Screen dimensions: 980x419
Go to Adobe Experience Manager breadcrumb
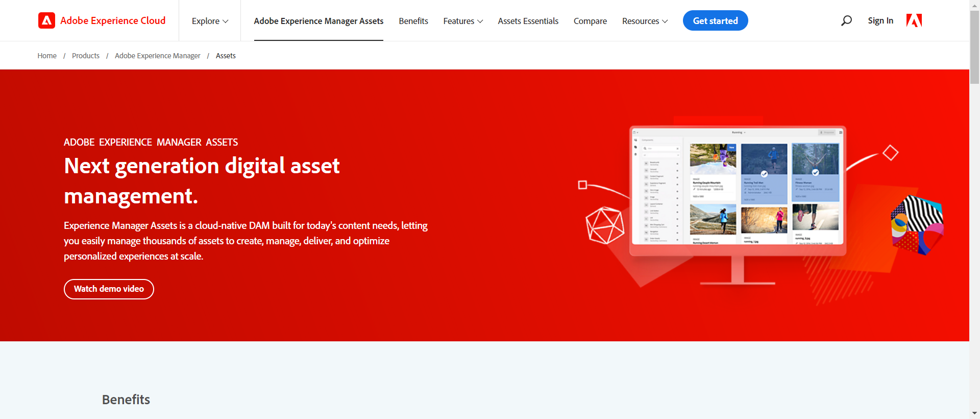[x=157, y=56]
